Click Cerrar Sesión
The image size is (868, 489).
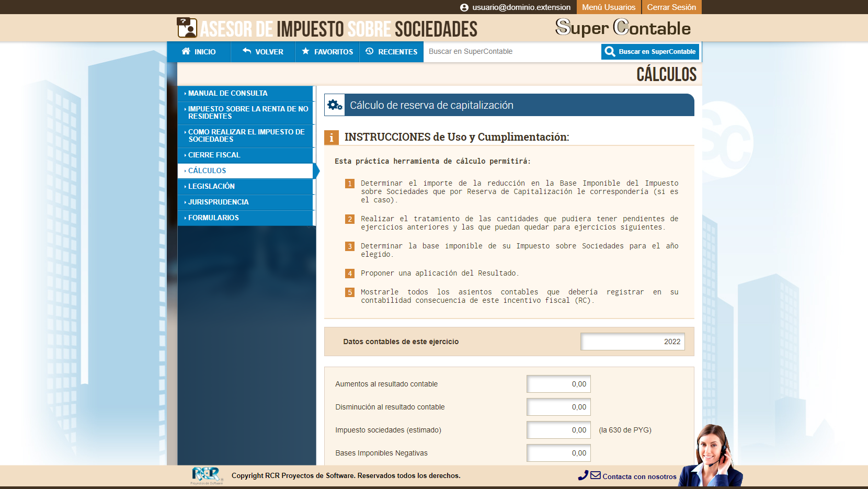[x=671, y=7]
